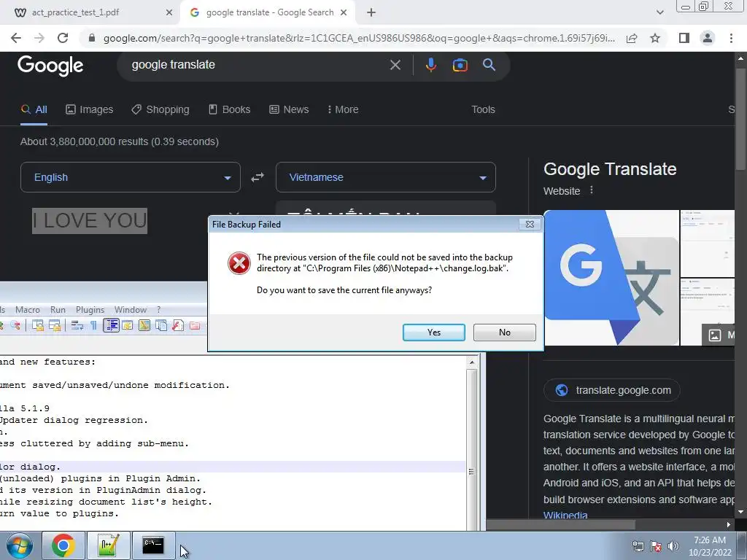Toggle indent guide in Notepad++ toolbar

click(111, 325)
